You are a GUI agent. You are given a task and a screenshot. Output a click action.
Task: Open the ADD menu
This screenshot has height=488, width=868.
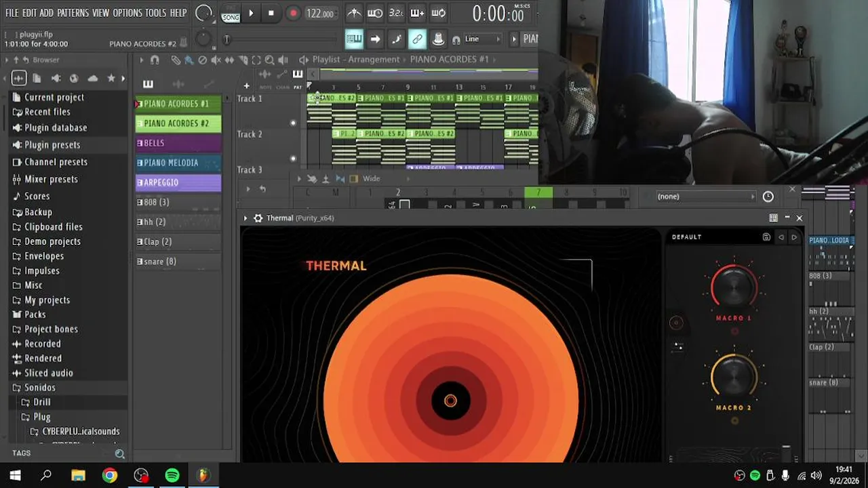coord(46,13)
